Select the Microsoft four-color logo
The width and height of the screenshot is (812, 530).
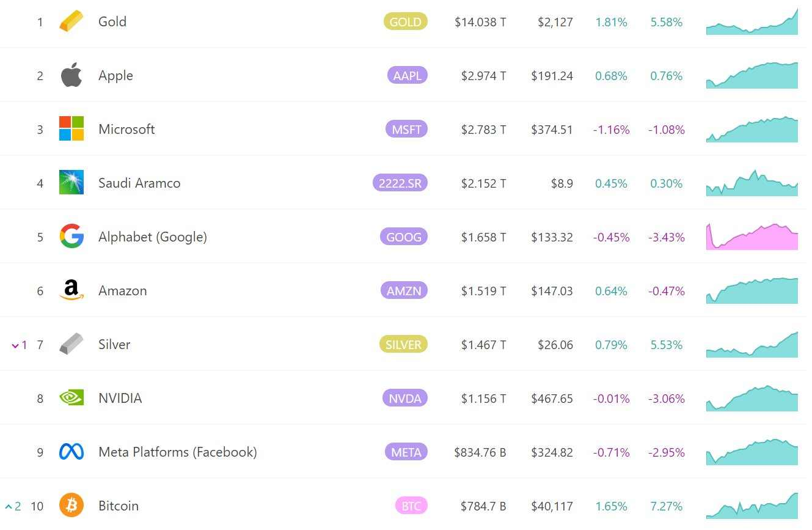tap(71, 129)
